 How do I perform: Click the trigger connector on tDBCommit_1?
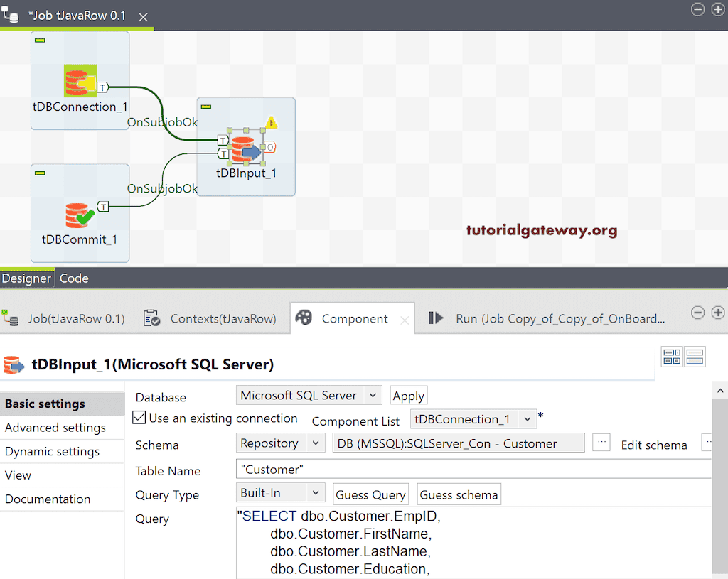tap(103, 207)
